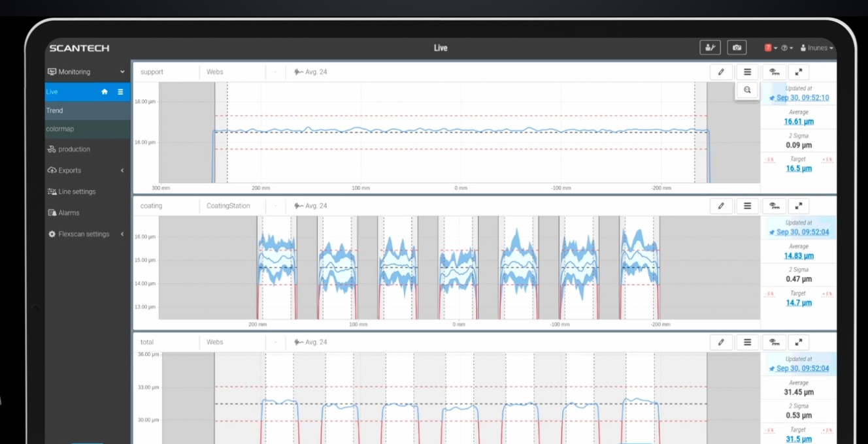Click pencil edit icon on total chart
868x444 pixels.
tap(721, 342)
